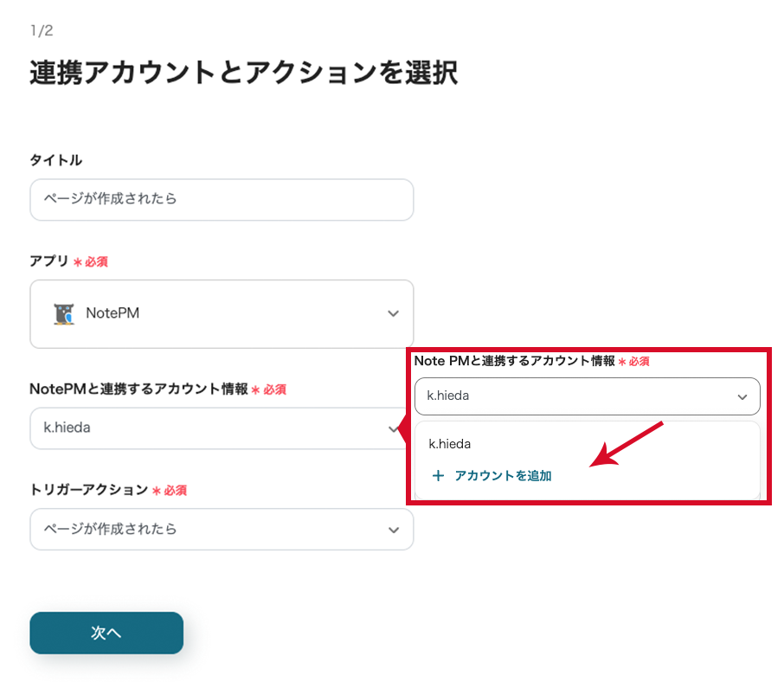Open the トリガーアクション dropdown
The height and width of the screenshot is (682, 784).
[222, 530]
